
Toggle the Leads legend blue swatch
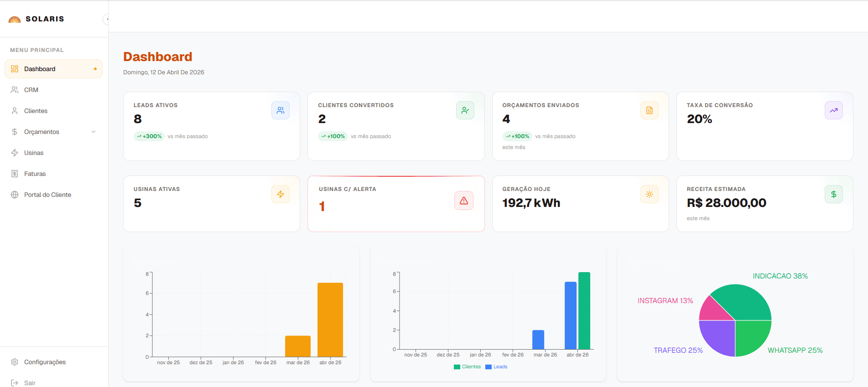click(489, 367)
